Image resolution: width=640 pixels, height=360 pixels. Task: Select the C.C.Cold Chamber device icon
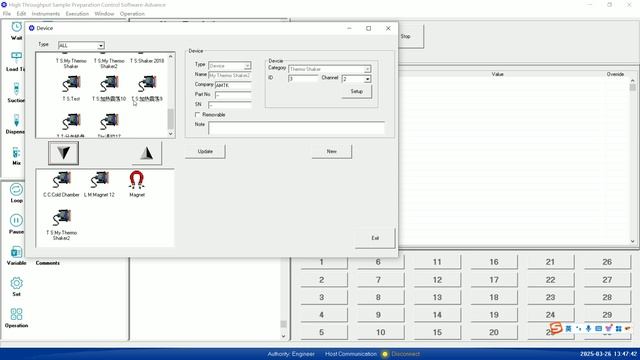pyautogui.click(x=61, y=180)
